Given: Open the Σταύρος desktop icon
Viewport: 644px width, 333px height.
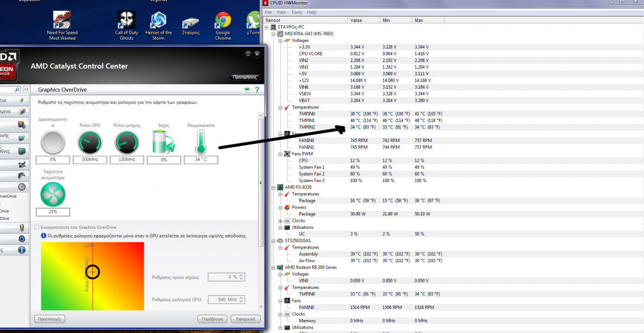Looking at the screenshot, I should pos(191,25).
